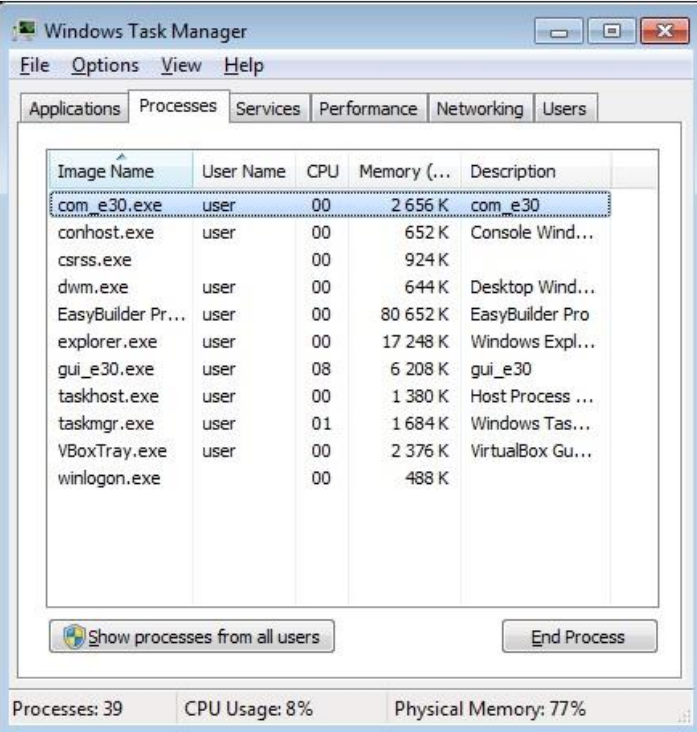
Task: Click the 924 K memory value
Action: (x=427, y=260)
